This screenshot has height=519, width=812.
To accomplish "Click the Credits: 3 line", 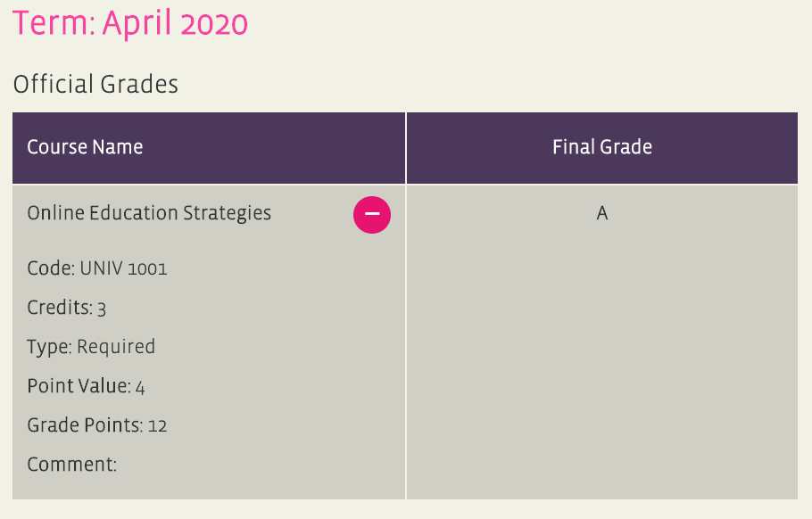I will click(x=66, y=308).
